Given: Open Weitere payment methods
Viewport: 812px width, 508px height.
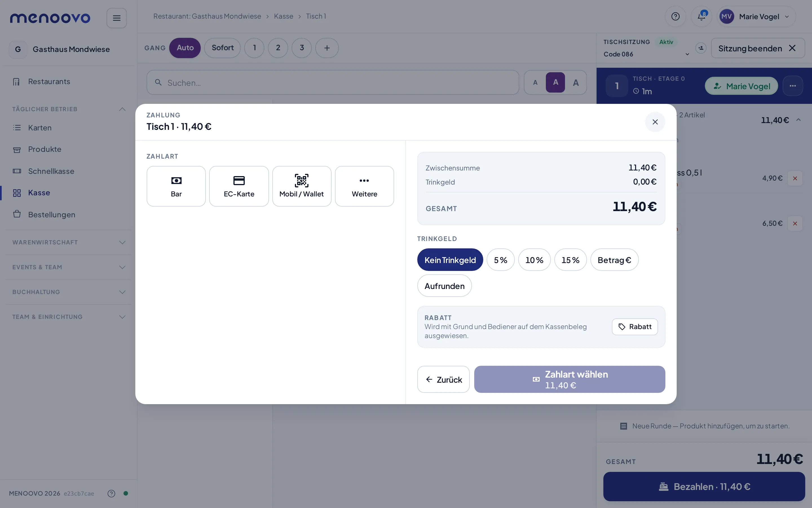Looking at the screenshot, I should click(x=364, y=186).
